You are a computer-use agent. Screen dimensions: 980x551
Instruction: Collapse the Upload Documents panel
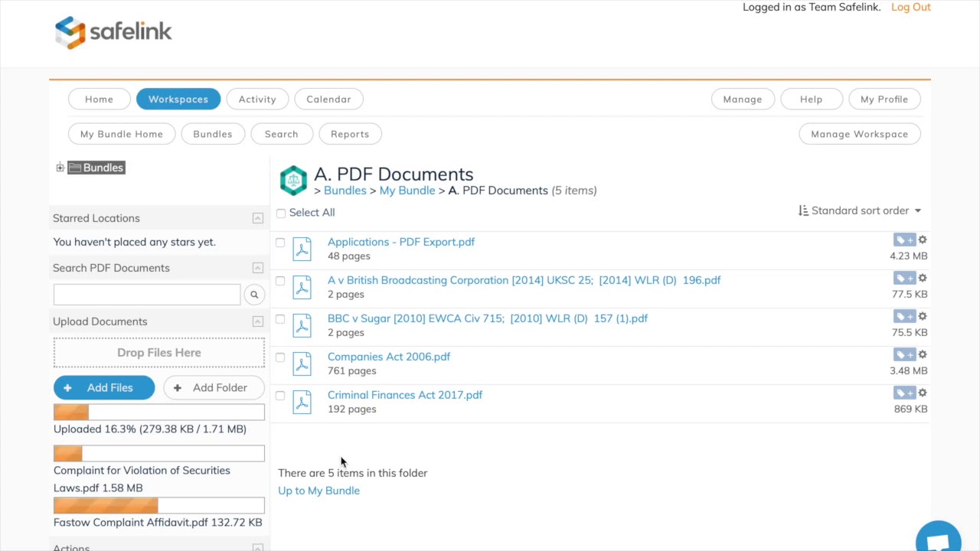(x=258, y=321)
